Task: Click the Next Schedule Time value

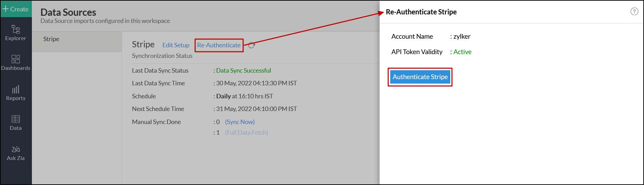Action: (x=257, y=109)
